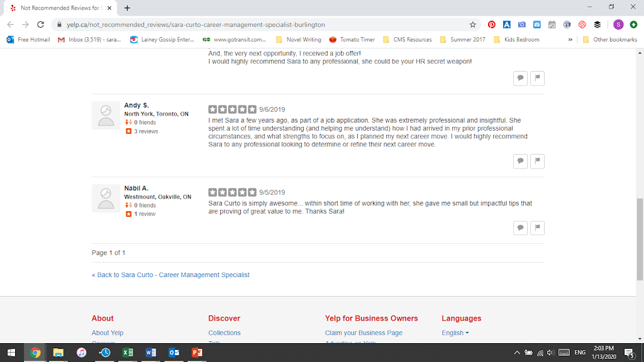Open the Summer 2017 bookmark folder
644x362 pixels.
(463, 40)
